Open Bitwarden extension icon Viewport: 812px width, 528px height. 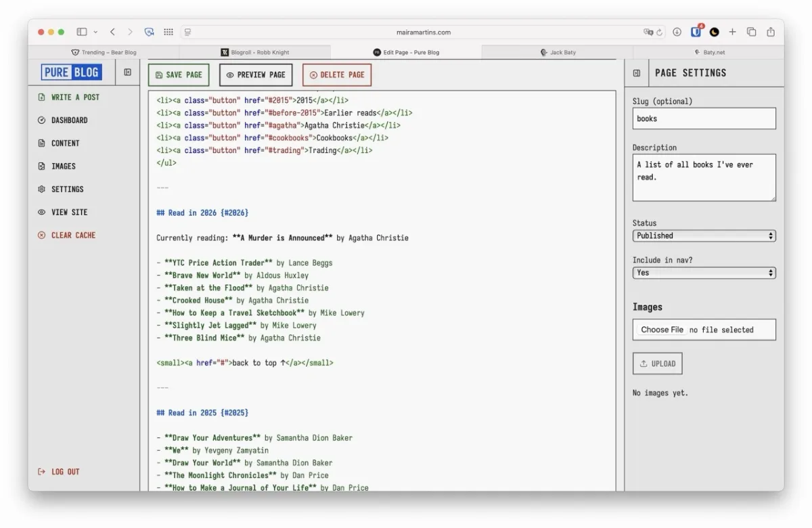(696, 32)
